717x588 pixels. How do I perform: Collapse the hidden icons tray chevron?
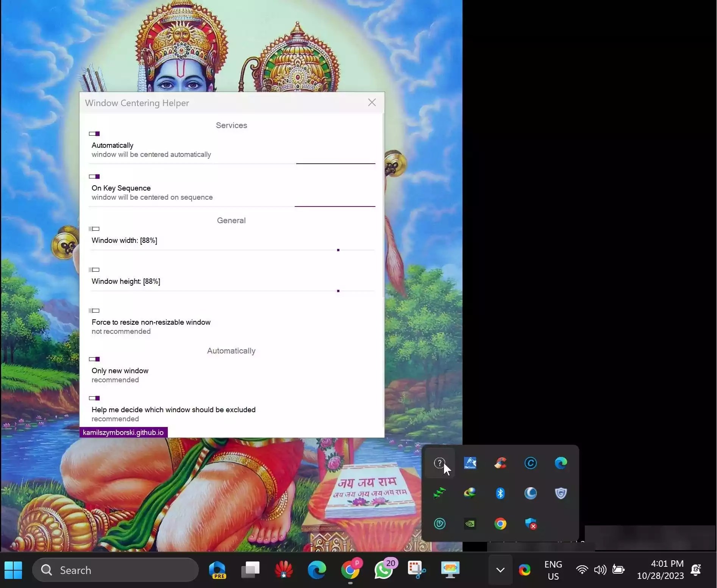pos(500,570)
